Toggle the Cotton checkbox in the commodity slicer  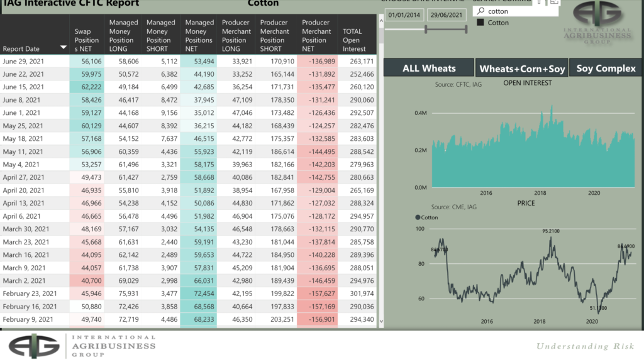click(480, 23)
